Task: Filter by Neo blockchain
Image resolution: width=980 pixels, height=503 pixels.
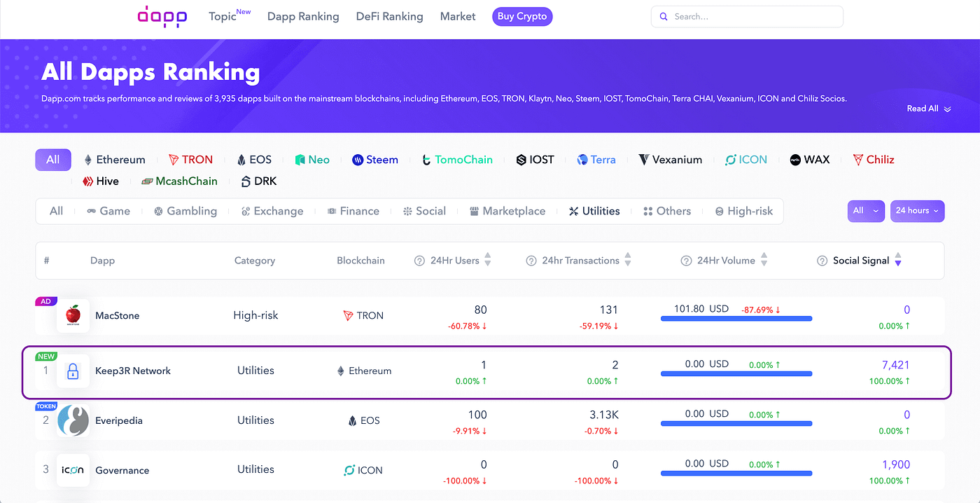Action: click(312, 160)
